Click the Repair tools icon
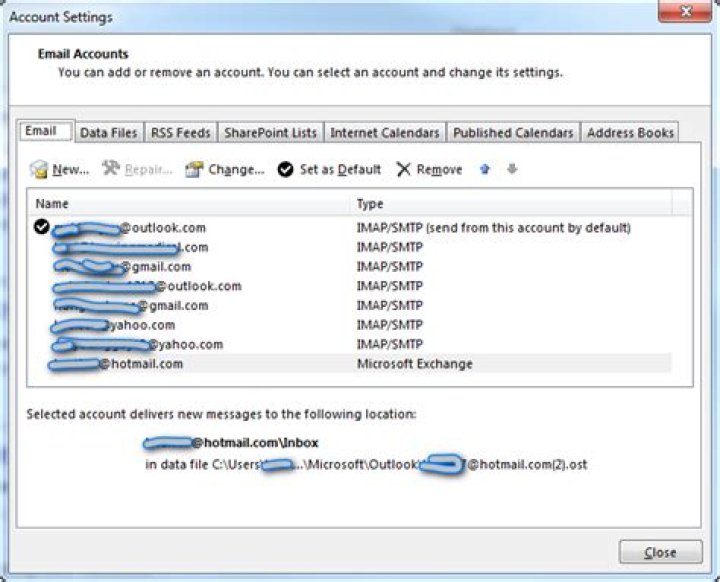Image resolution: width=720 pixels, height=582 pixels. [x=111, y=169]
